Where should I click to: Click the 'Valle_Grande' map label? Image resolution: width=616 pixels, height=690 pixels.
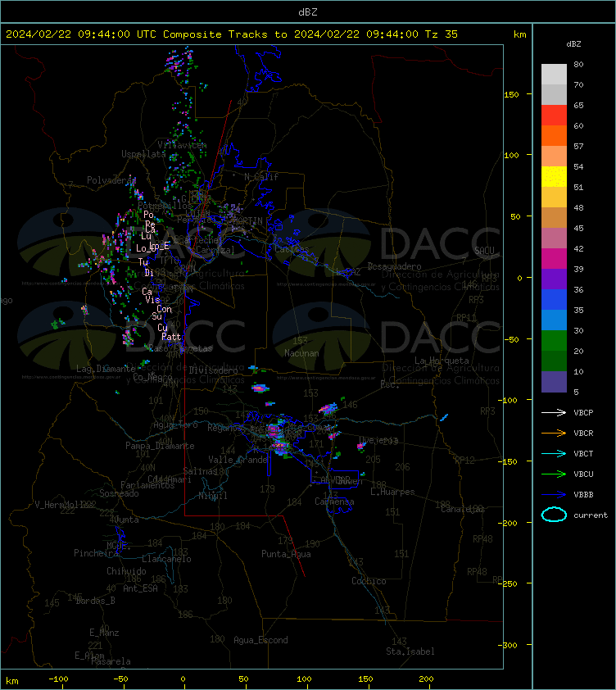[x=238, y=460]
